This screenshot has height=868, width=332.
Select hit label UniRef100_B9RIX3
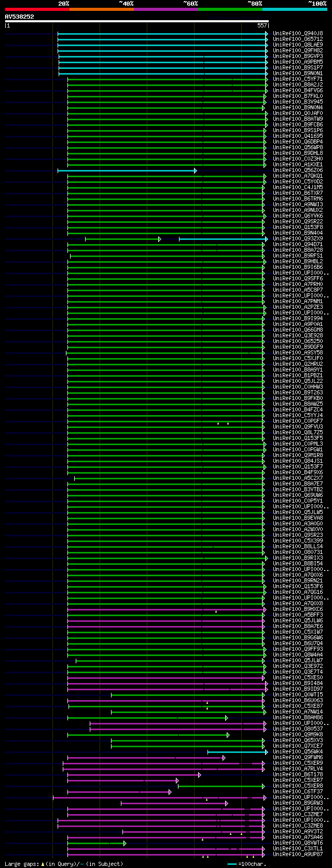click(298, 558)
